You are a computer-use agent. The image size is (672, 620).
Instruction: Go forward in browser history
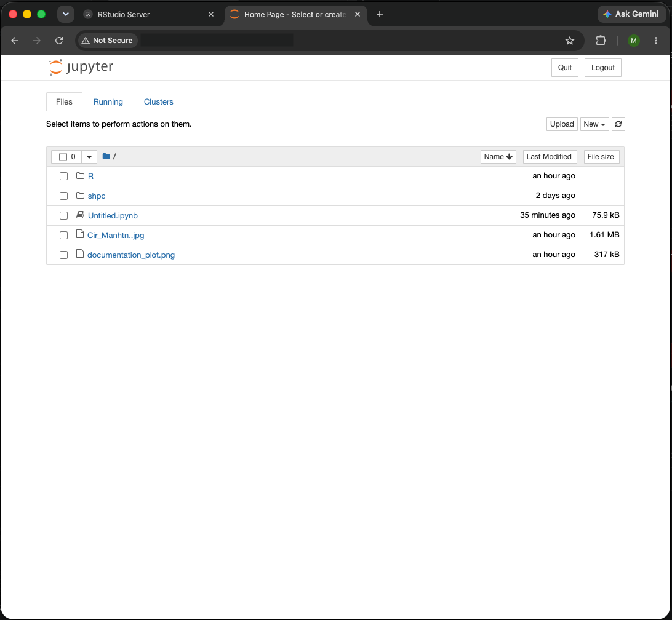coord(37,40)
